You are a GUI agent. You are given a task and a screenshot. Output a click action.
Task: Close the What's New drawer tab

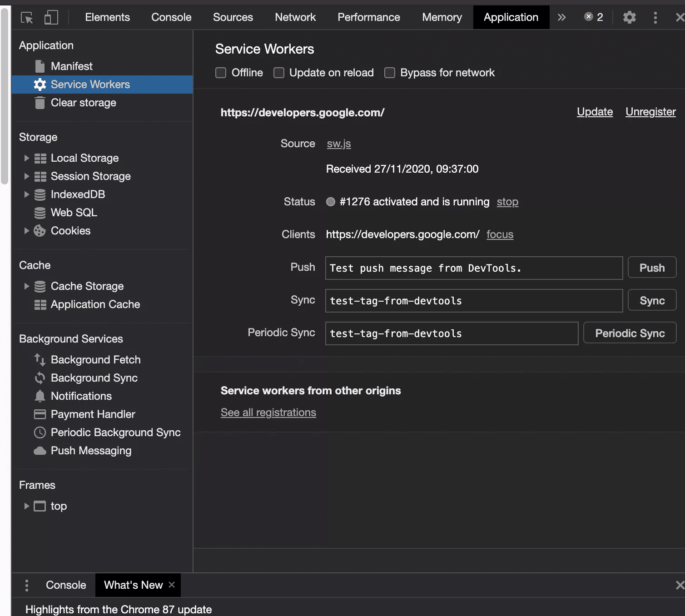point(172,585)
